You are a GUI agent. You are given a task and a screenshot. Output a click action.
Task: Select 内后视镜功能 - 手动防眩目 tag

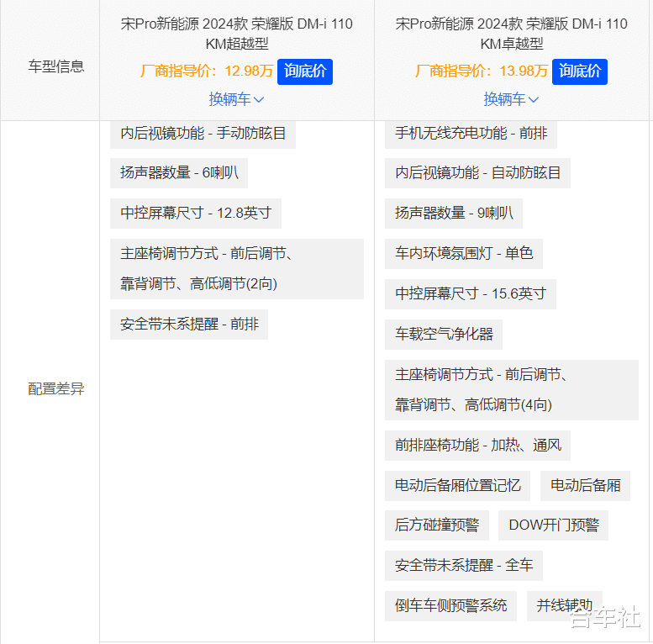tap(203, 134)
